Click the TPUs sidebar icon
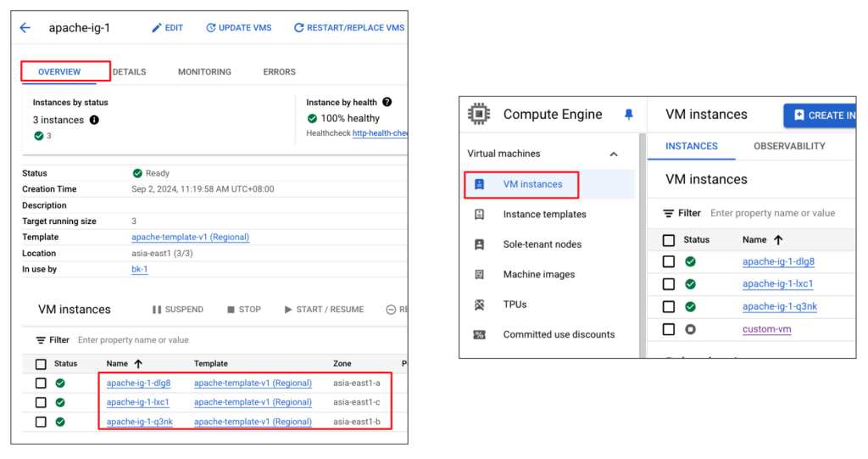Viewport: 868px width, 459px height. tap(480, 305)
